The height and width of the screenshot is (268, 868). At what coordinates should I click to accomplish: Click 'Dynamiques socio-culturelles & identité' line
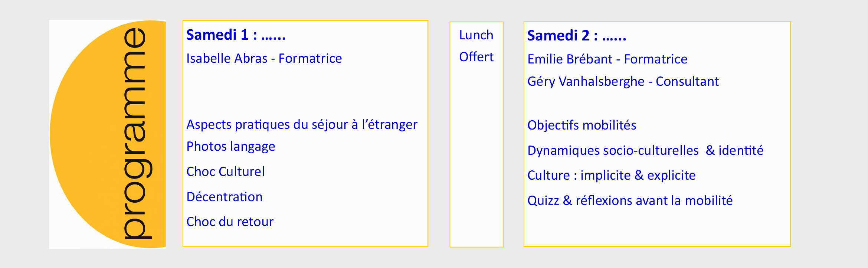point(645,150)
